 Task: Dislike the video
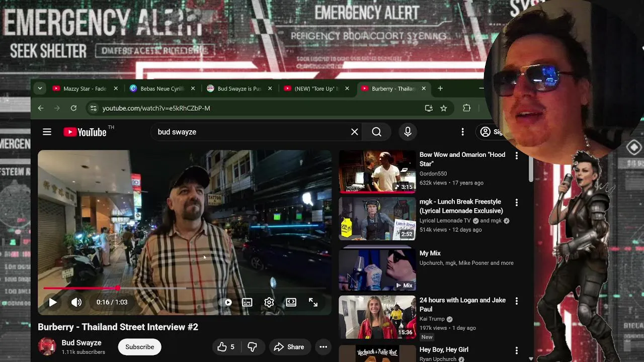[252, 347]
